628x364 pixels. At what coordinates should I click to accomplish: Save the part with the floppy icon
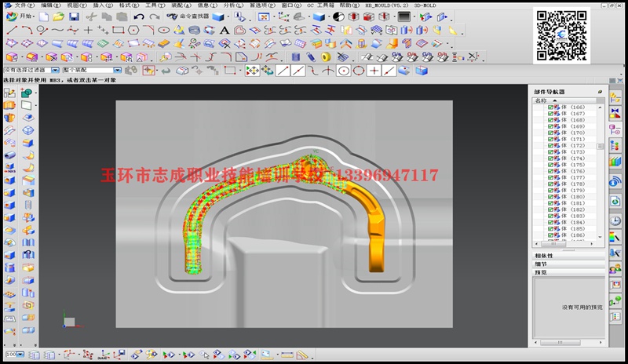[74, 16]
